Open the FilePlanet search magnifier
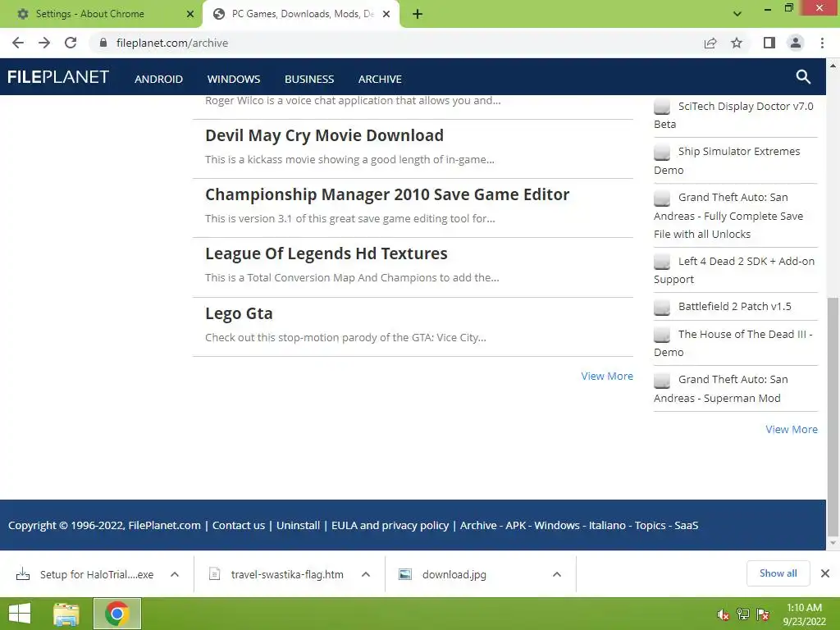 click(803, 76)
